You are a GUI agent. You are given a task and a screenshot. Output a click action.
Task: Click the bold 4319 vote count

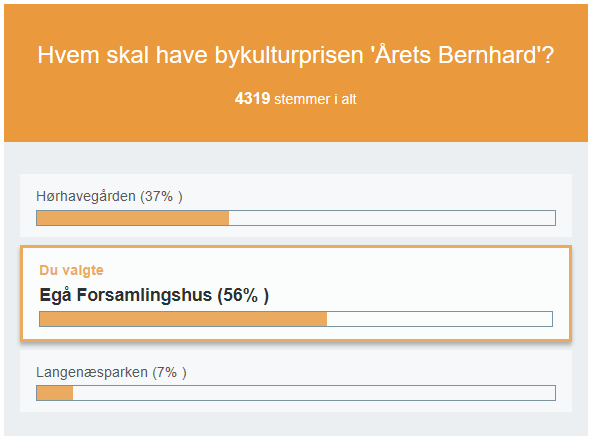[x=252, y=99]
